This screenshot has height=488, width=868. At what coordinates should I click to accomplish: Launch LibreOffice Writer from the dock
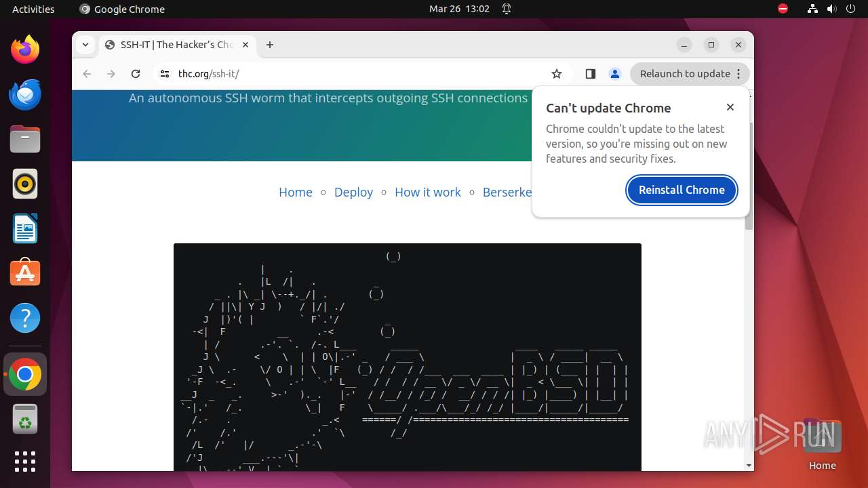click(x=25, y=228)
